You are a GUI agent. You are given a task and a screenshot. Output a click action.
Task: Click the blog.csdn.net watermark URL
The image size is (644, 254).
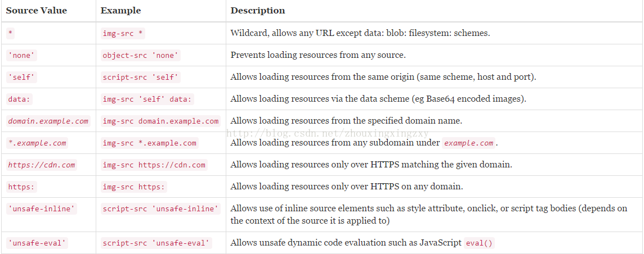[328, 133]
